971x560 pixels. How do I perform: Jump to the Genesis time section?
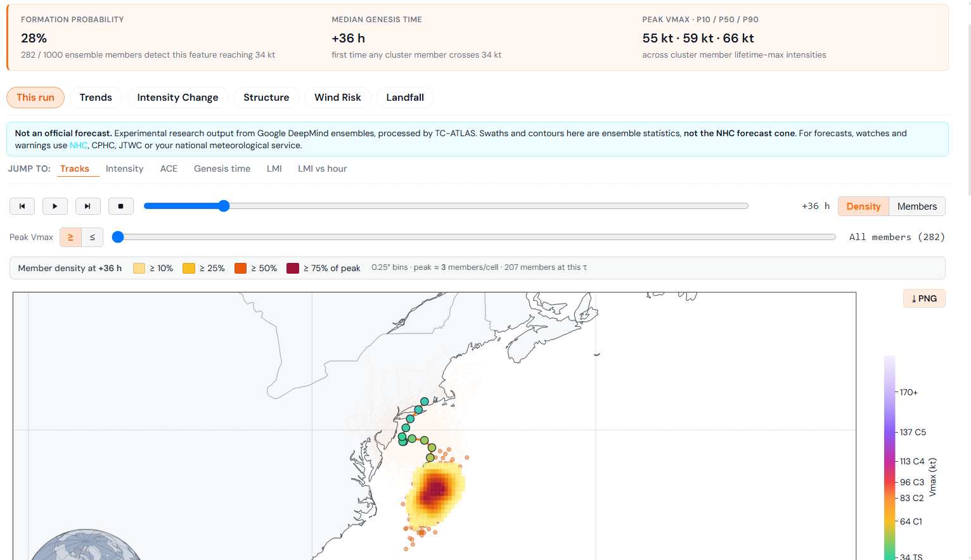(x=222, y=169)
